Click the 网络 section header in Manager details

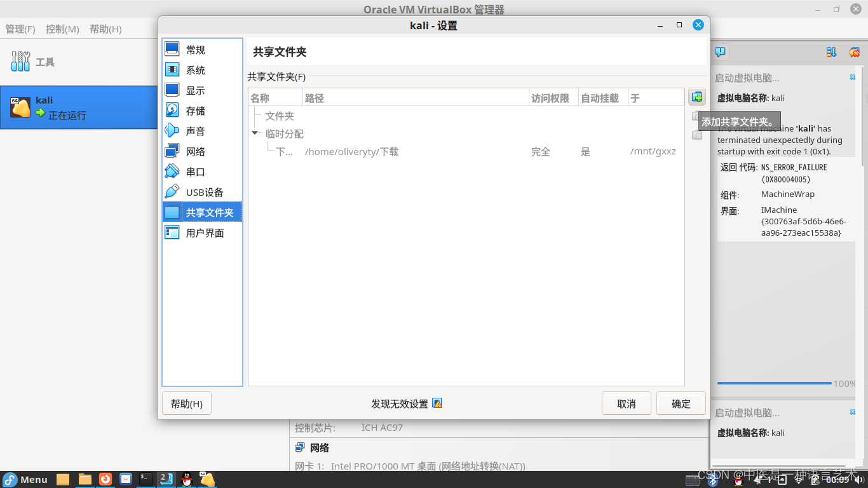pyautogui.click(x=320, y=448)
